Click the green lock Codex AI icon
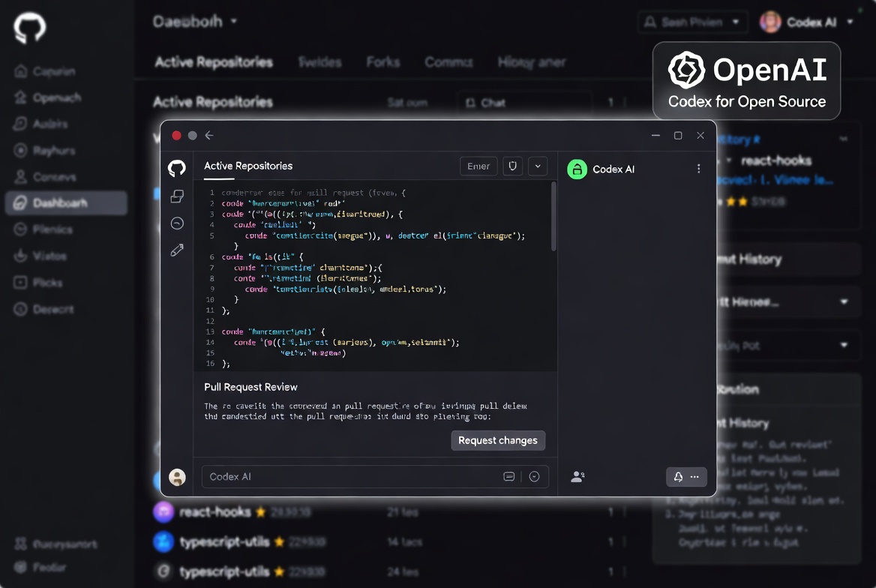This screenshot has width=876, height=588. pos(577,169)
